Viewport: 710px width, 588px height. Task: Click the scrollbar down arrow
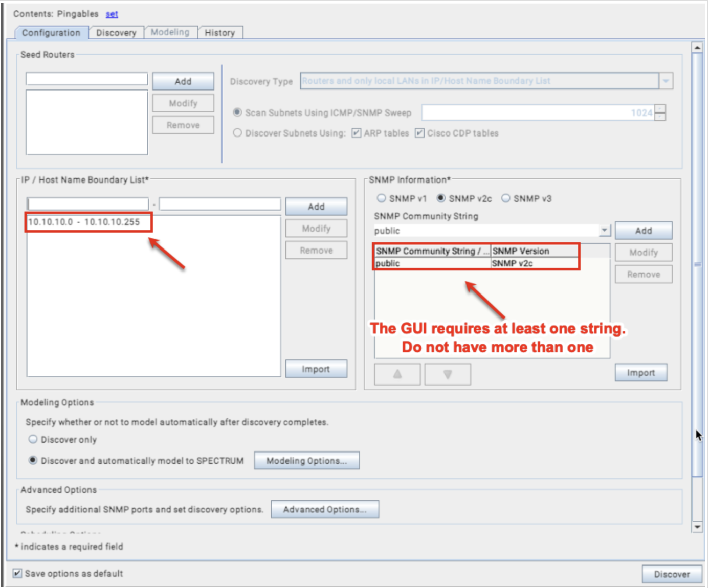(697, 527)
